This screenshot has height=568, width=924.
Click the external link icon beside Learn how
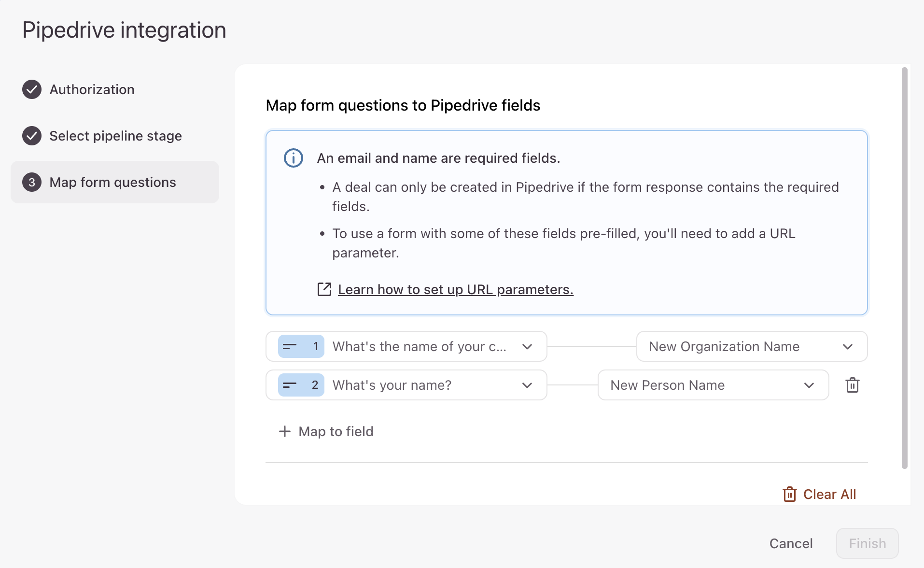point(324,289)
